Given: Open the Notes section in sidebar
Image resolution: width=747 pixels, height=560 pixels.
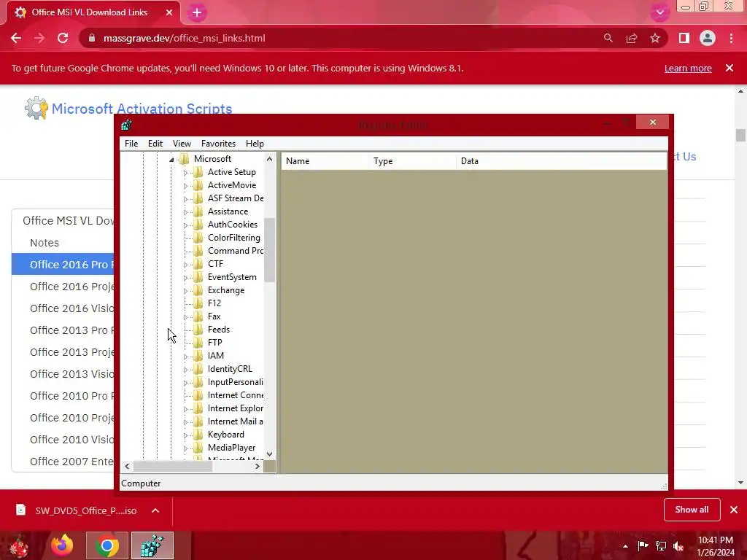Looking at the screenshot, I should coord(44,243).
